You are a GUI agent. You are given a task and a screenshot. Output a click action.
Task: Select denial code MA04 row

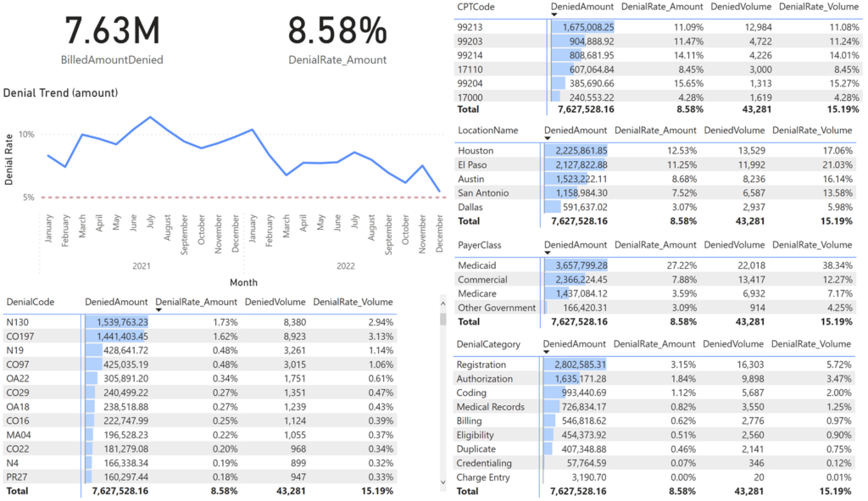pyautogui.click(x=200, y=435)
